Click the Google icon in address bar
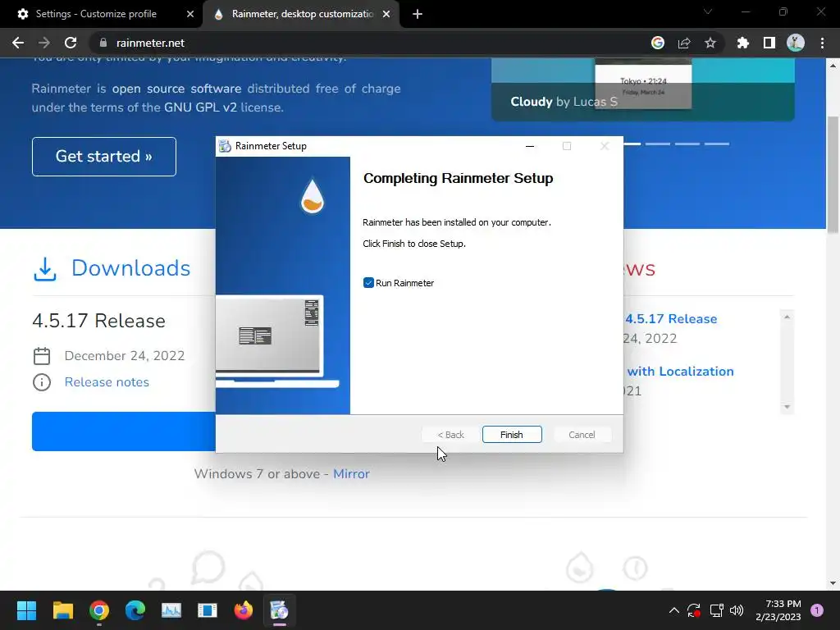840x630 pixels. tap(658, 43)
